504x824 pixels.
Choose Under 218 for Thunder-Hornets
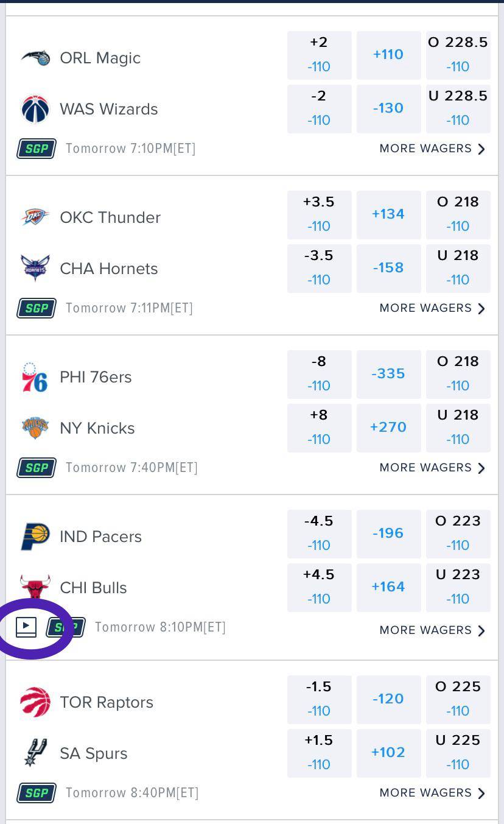[458, 267]
